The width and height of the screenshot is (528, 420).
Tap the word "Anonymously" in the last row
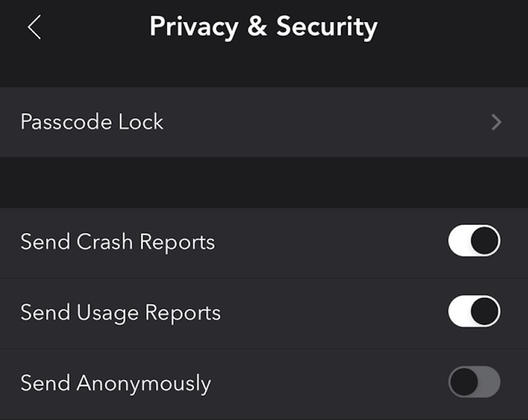tap(144, 384)
